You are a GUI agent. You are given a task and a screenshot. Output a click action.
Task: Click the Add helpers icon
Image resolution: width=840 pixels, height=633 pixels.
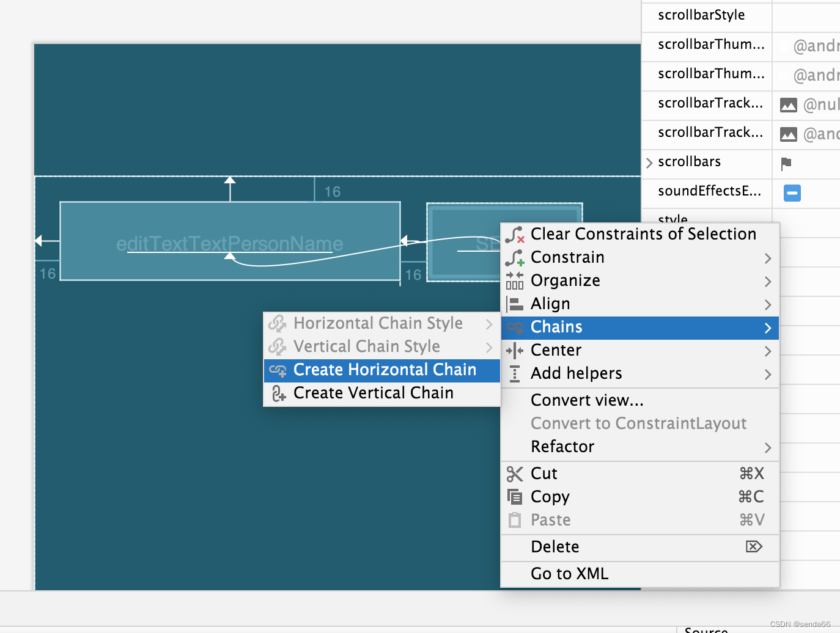tap(515, 374)
